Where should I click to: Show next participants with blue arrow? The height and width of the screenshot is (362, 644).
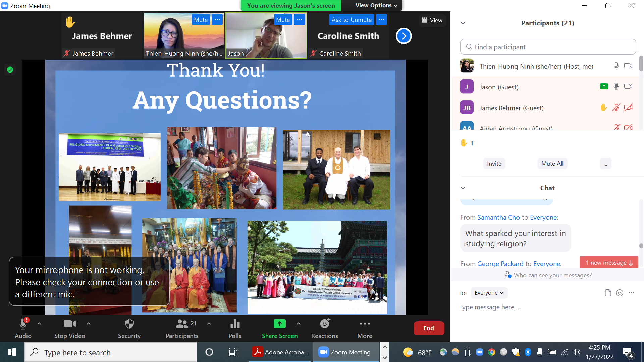coord(404,36)
